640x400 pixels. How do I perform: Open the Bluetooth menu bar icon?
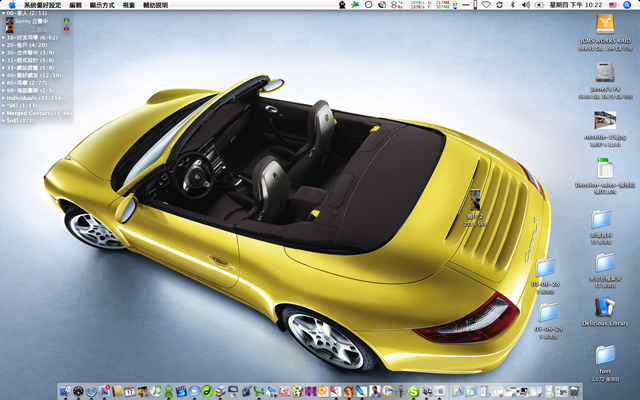pos(513,5)
